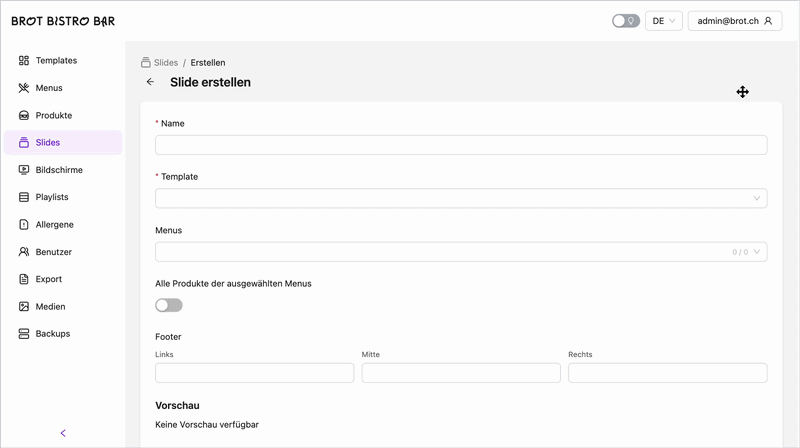Focus the Footer Mitte input field
800x448 pixels.
pos(461,373)
